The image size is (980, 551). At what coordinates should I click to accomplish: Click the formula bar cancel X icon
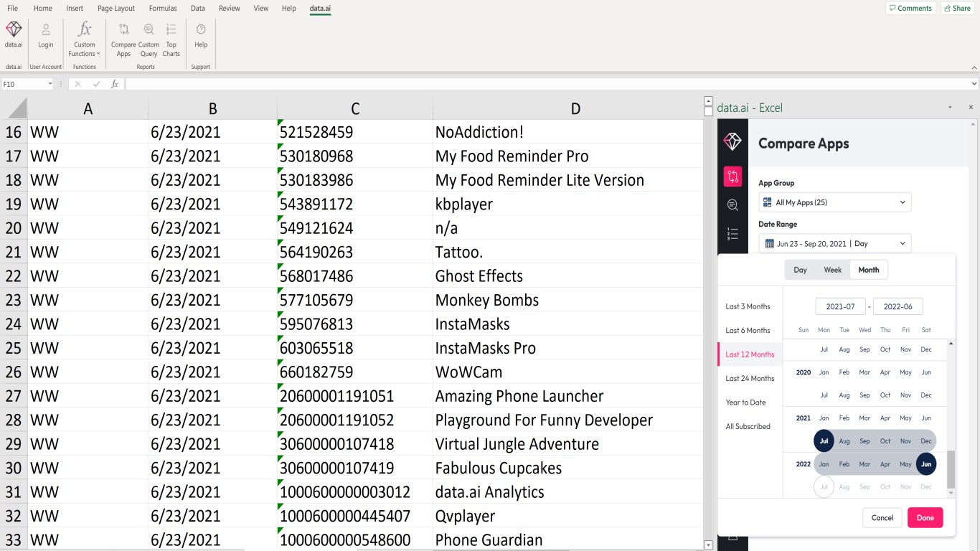[77, 84]
